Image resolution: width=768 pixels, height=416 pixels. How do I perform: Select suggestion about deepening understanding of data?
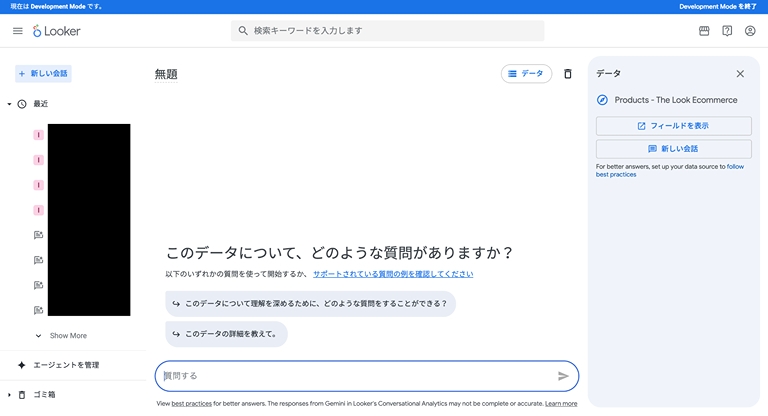[311, 304]
